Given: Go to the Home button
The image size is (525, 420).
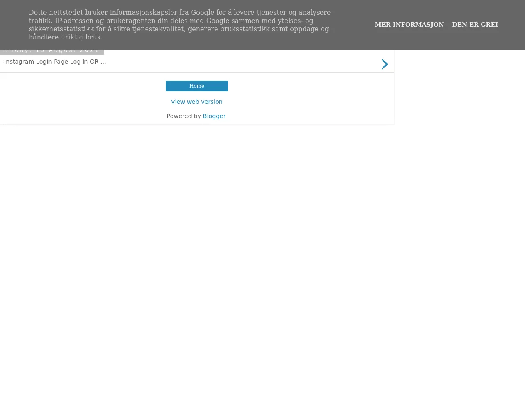Looking at the screenshot, I should [197, 86].
